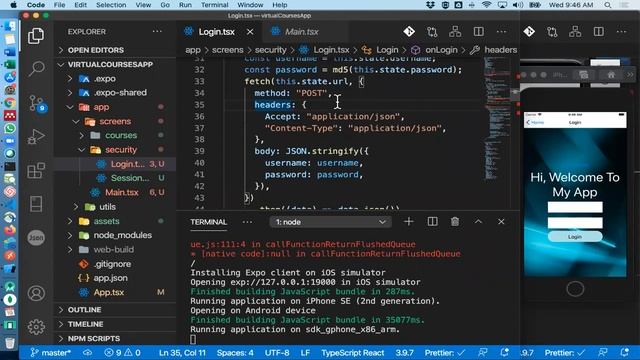
Task: Open the Go menu
Action: 165,5
